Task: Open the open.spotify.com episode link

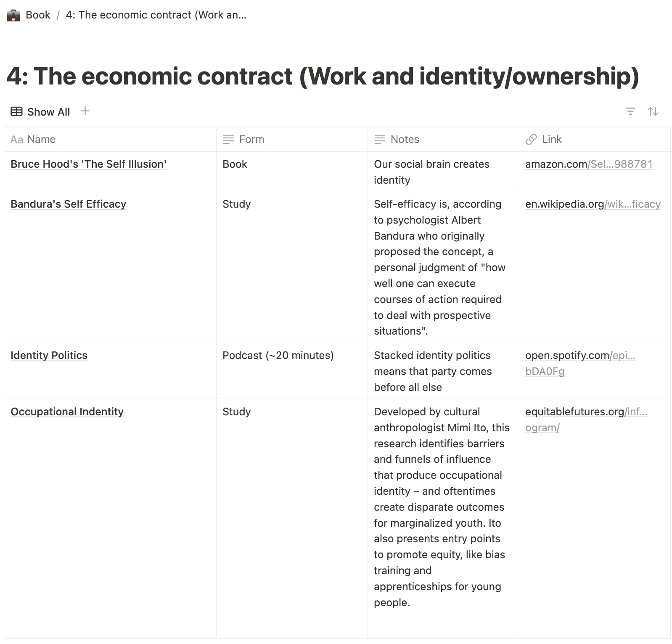Action: pos(580,356)
